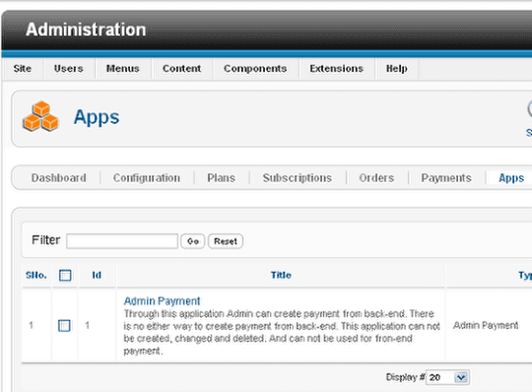Select the Apps tab
This screenshot has width=532, height=392.
pyautogui.click(x=511, y=178)
